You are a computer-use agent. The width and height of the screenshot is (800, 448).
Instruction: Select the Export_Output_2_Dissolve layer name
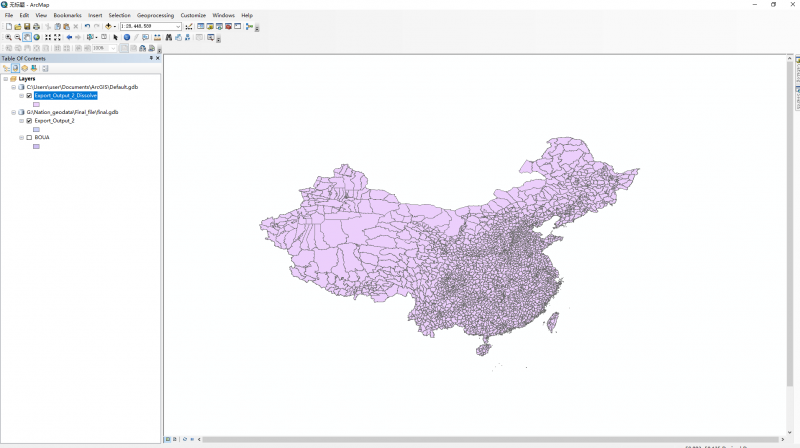65,96
